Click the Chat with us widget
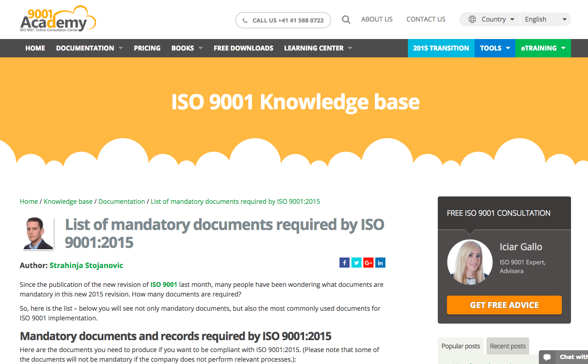Screen dimensions: 588x364 pos(563,357)
